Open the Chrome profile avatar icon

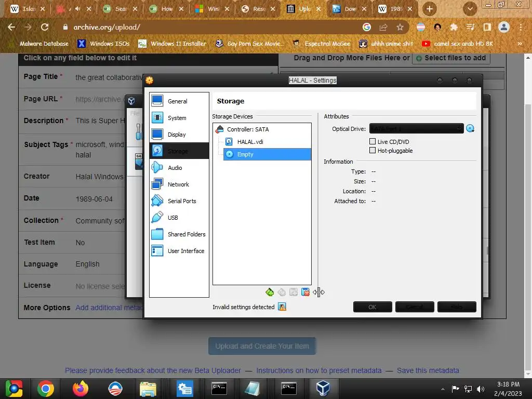[x=504, y=27]
